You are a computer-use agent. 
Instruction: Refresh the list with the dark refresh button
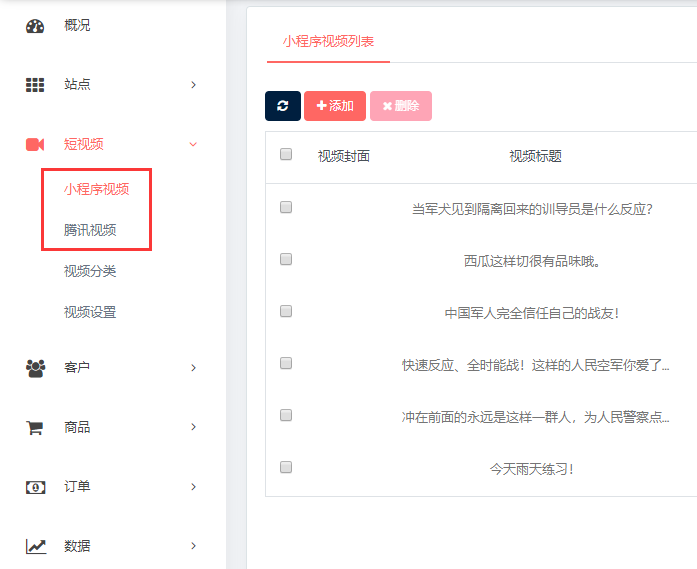click(x=283, y=106)
